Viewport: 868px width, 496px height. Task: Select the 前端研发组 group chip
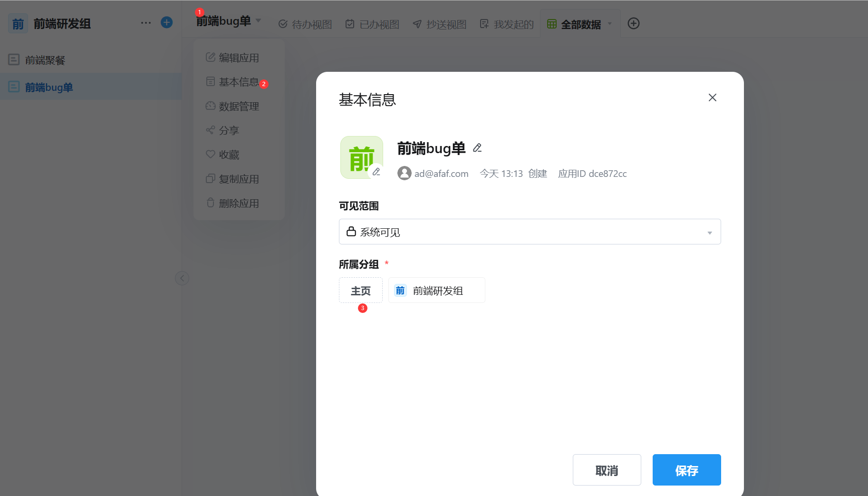pos(436,290)
